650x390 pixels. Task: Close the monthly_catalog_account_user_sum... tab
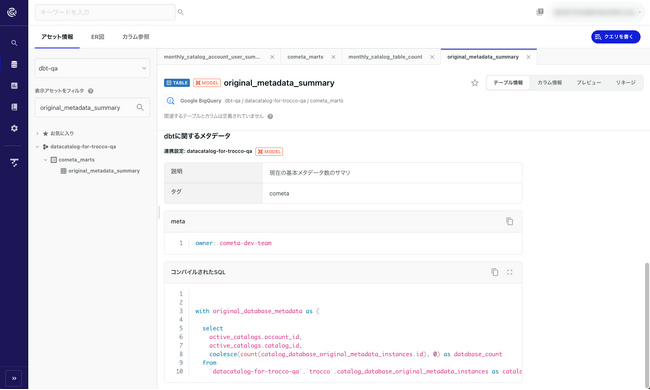pos(272,57)
